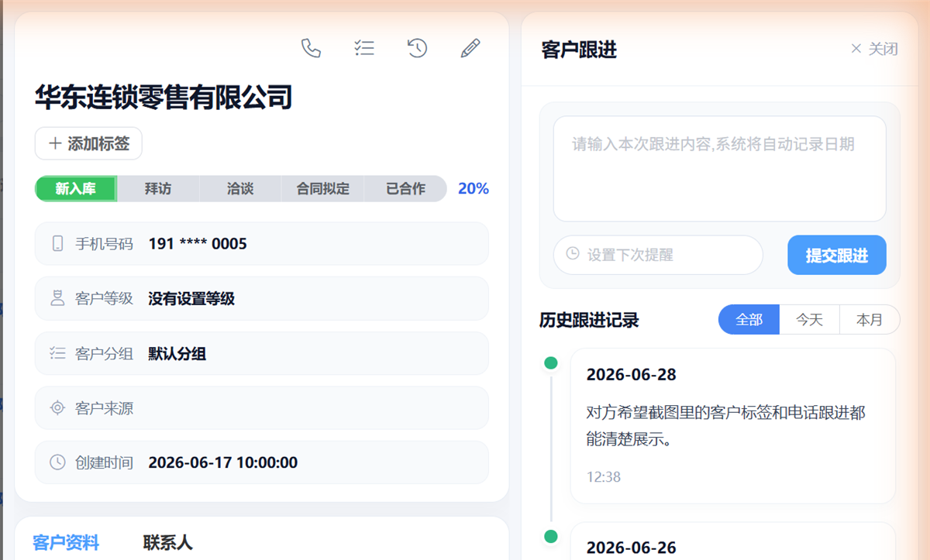Click the pencil edit icon

pos(470,48)
